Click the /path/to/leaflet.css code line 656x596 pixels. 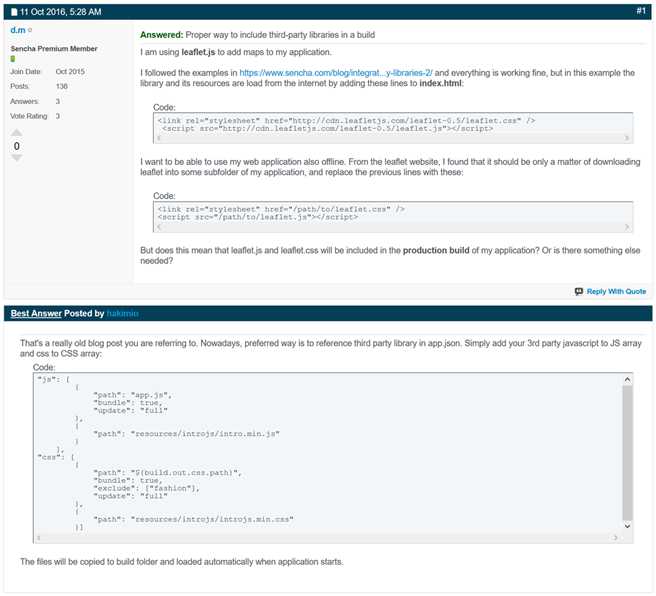tap(281, 209)
